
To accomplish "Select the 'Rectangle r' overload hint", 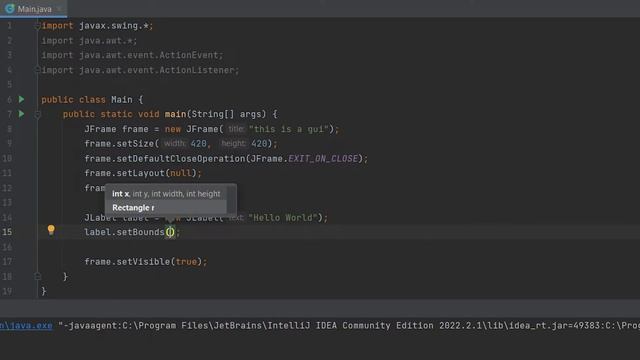I will tap(133, 208).
